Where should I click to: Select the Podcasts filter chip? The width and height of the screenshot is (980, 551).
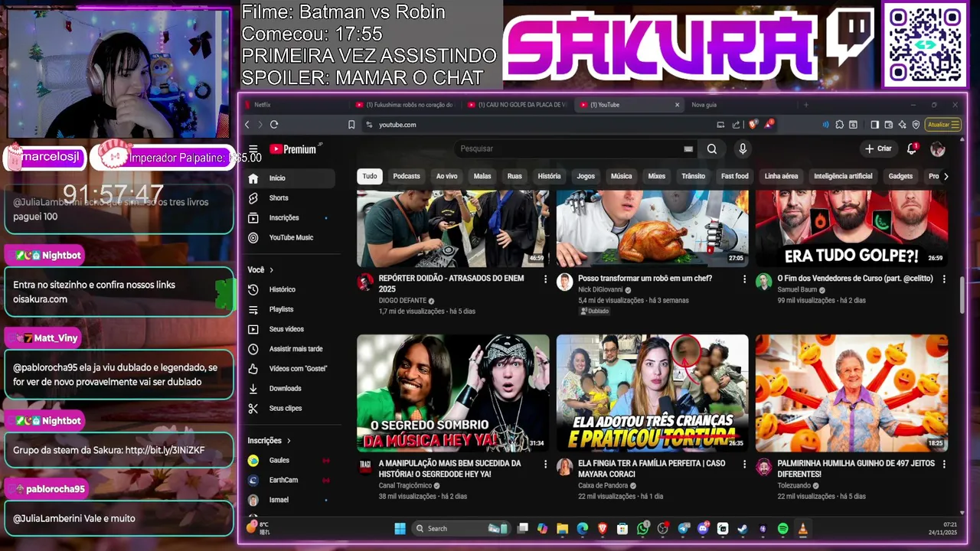click(407, 176)
